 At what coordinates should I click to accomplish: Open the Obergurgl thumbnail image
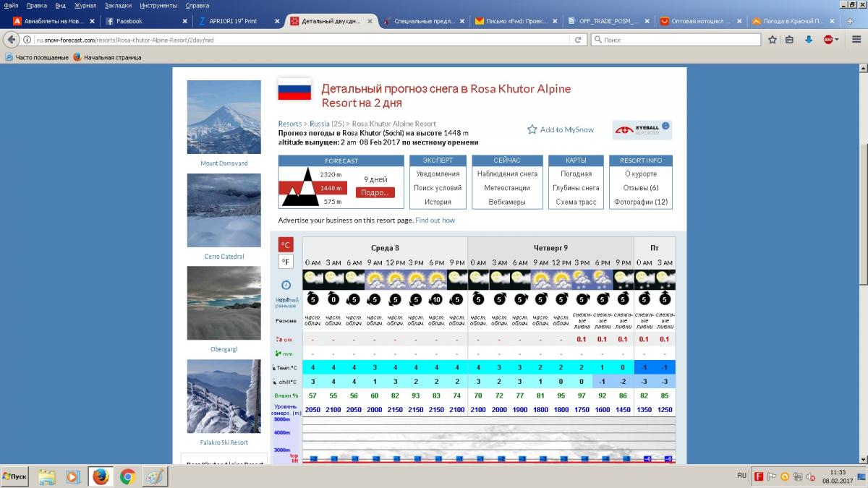coord(224,304)
